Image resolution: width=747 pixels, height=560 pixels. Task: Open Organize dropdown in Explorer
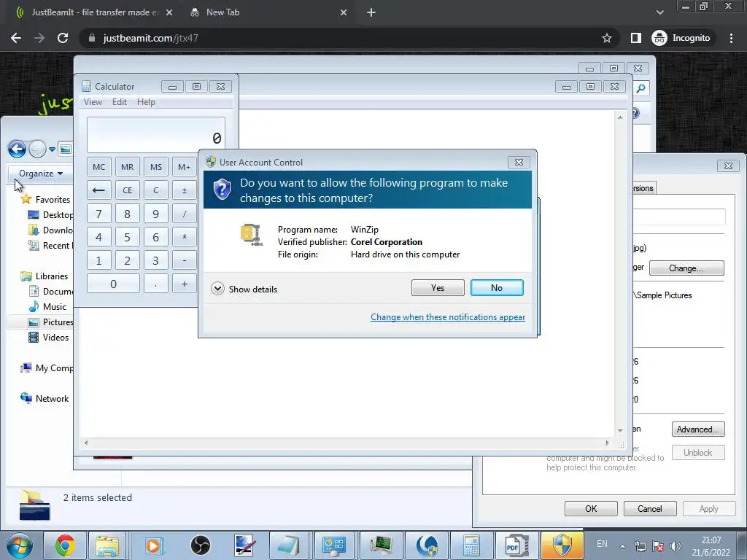pos(41,174)
